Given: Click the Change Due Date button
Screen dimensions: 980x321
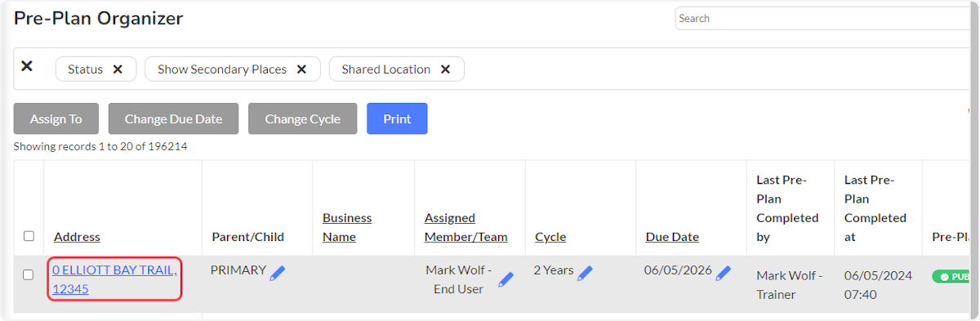Looking at the screenshot, I should pos(173,118).
